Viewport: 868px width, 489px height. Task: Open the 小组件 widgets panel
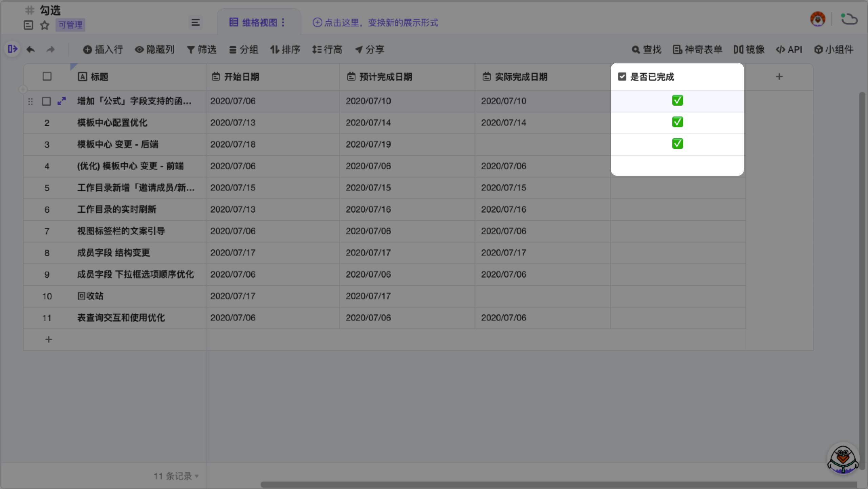[x=833, y=49]
